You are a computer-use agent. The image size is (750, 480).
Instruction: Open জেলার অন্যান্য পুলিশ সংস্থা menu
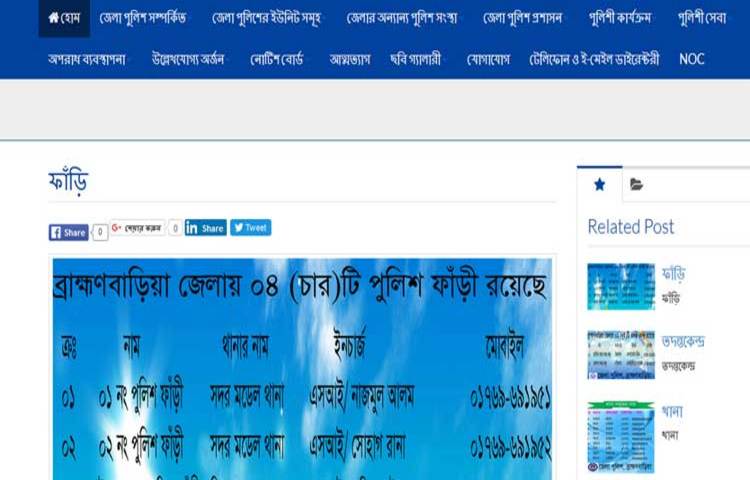point(402,18)
